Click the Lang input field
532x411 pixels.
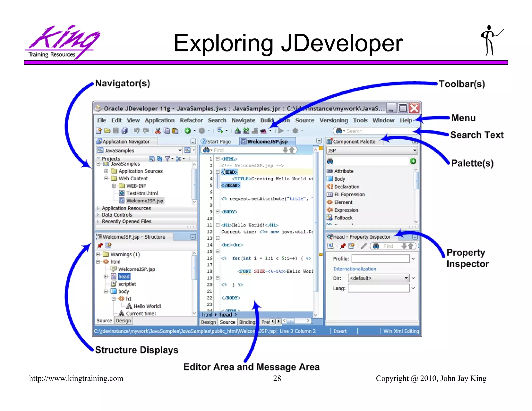[x=379, y=288]
